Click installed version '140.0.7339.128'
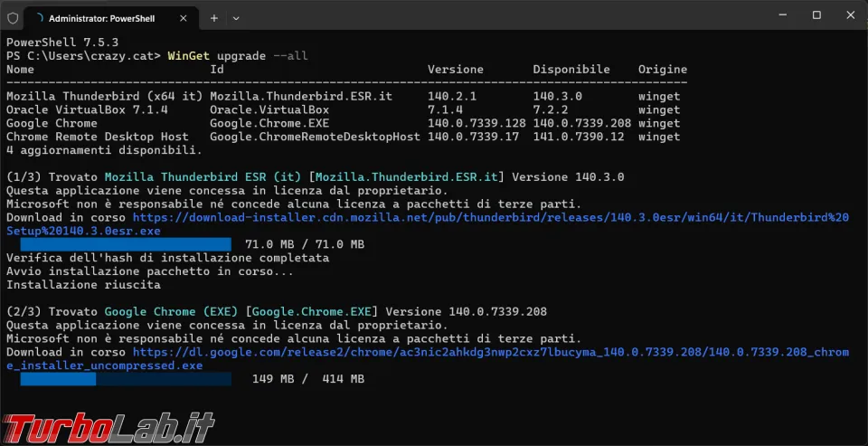 [476, 123]
